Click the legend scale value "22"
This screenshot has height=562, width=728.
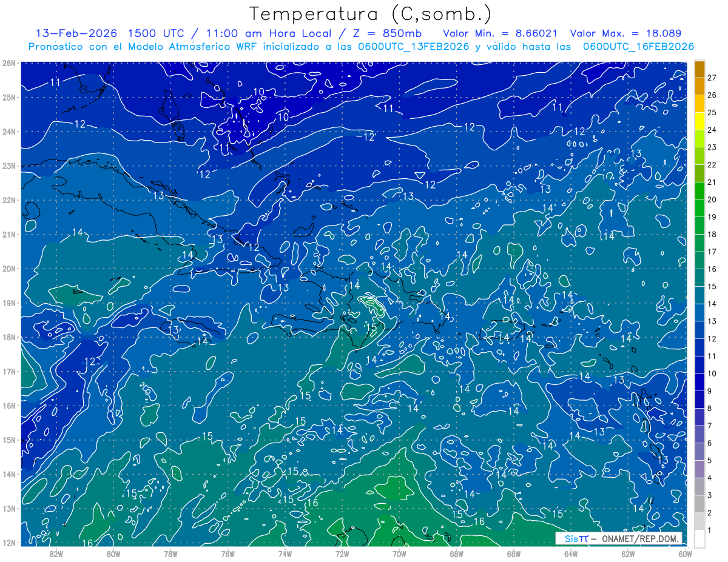[712, 165]
